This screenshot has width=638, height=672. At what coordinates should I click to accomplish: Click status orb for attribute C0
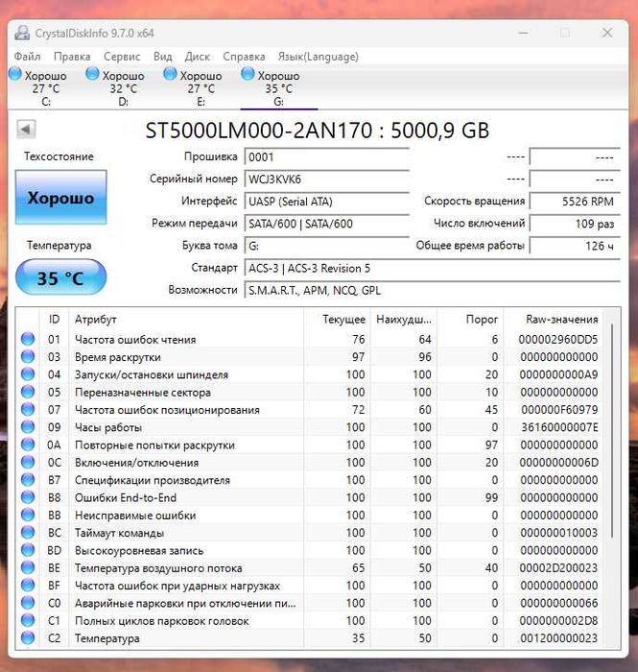coord(28,603)
